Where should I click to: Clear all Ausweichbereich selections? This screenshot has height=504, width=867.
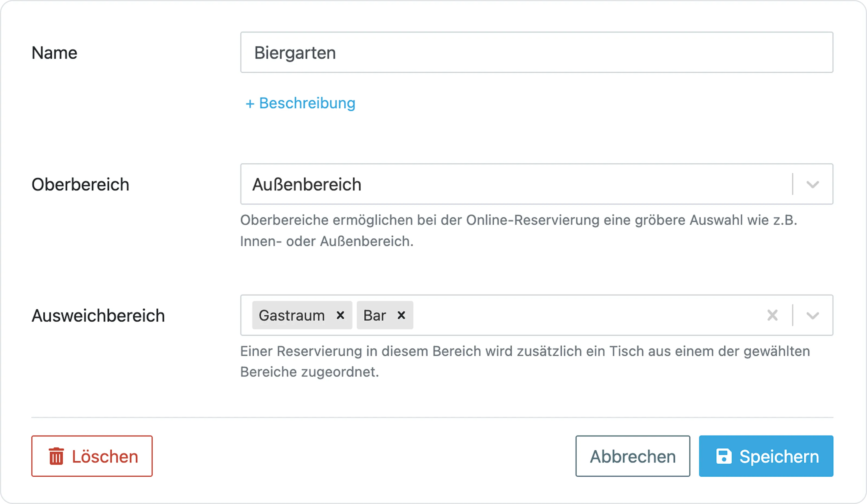[772, 315]
